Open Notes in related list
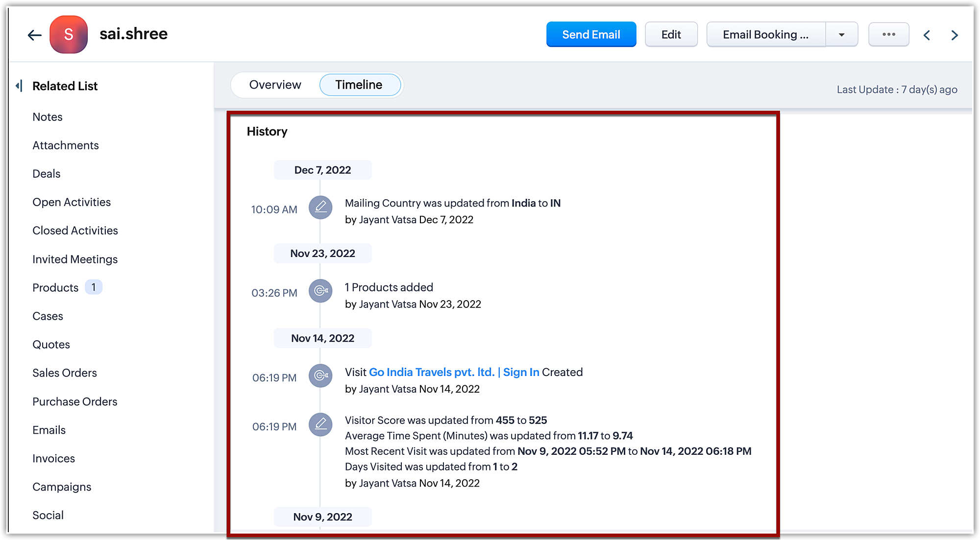The width and height of the screenshot is (980, 540). pos(48,117)
